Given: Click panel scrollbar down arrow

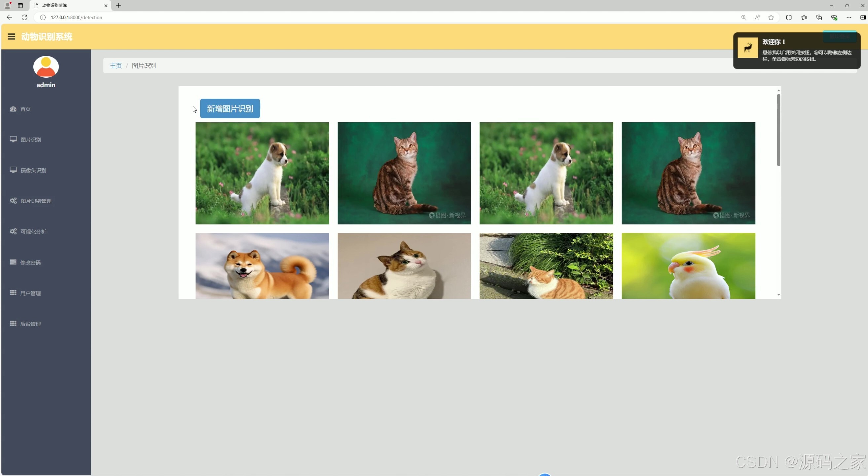Looking at the screenshot, I should [778, 295].
